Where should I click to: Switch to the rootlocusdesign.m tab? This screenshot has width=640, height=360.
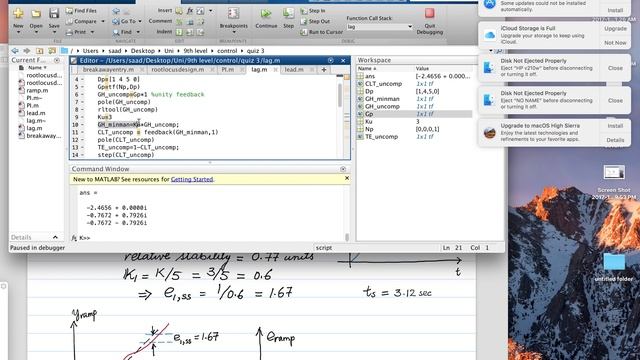[178, 70]
